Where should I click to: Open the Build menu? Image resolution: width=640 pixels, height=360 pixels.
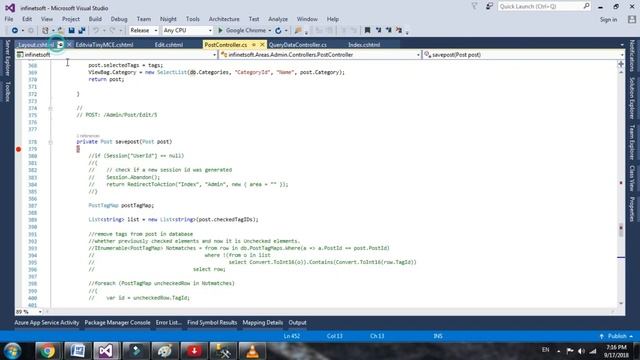[95, 19]
